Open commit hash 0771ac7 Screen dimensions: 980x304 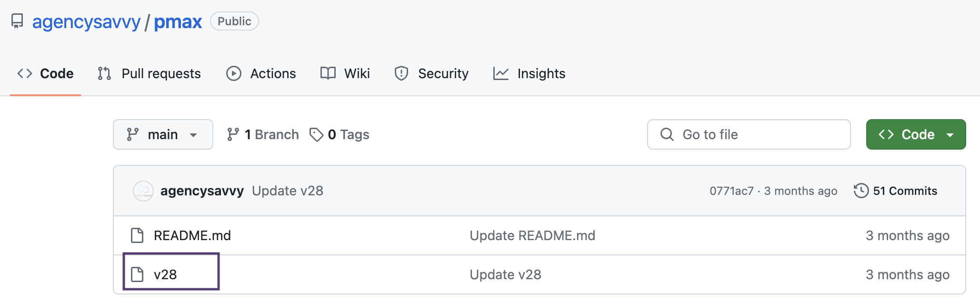coord(731,191)
